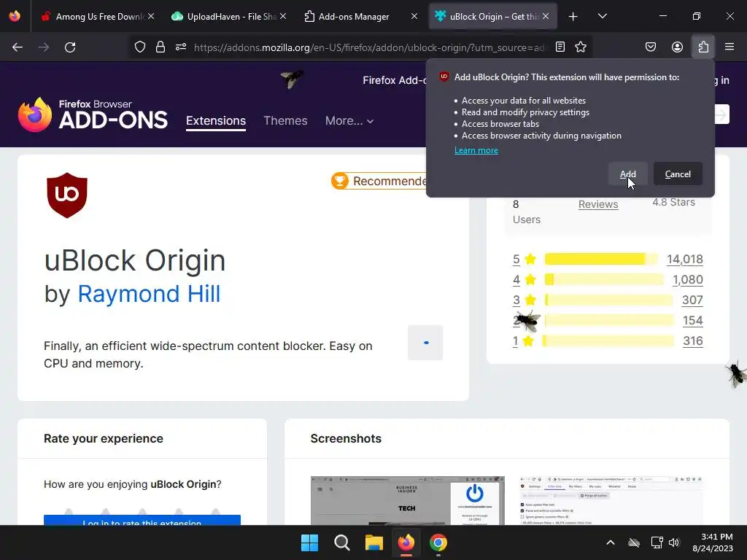Open the Extensions section of add-ons site

click(x=216, y=120)
